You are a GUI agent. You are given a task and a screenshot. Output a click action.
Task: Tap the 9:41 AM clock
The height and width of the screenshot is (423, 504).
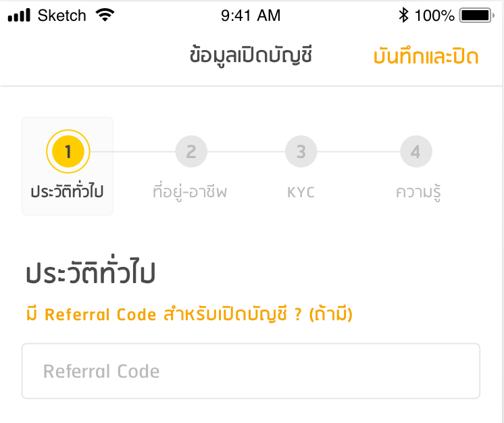pos(251,14)
